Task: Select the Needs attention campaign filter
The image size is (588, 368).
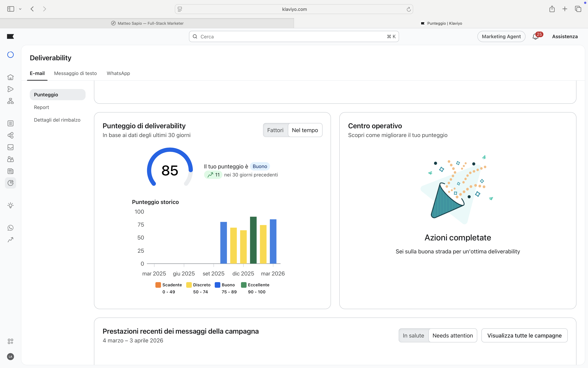Action: coord(453,336)
